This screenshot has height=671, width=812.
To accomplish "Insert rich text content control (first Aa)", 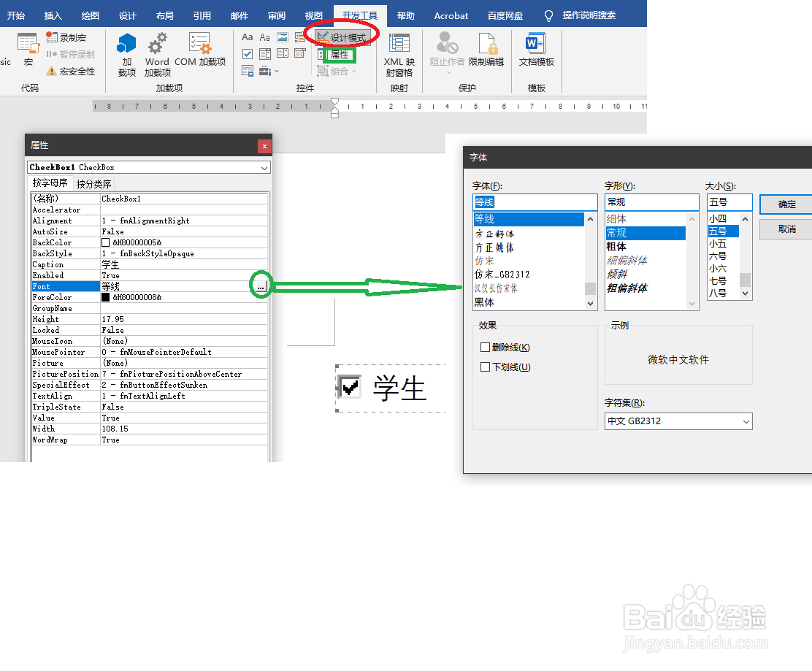I will (x=248, y=37).
